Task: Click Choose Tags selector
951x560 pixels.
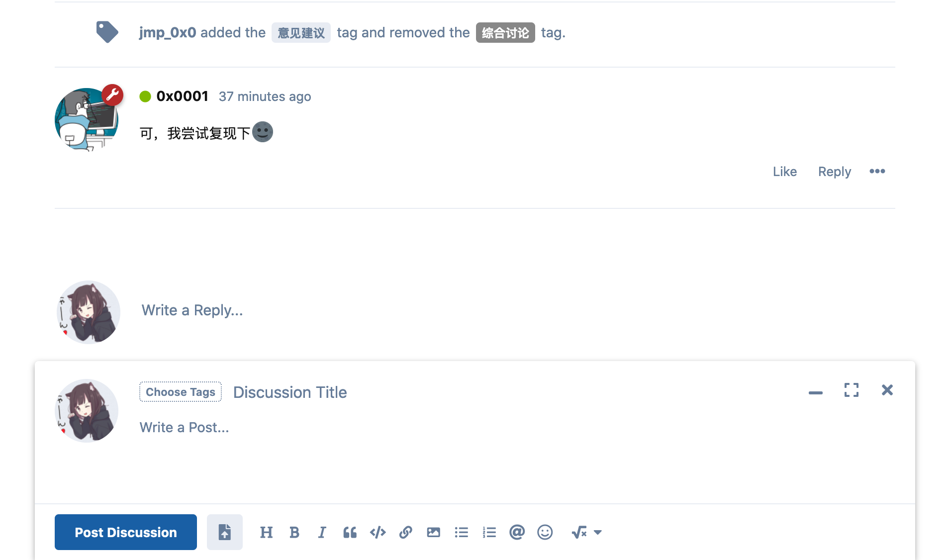Action: coord(181,392)
